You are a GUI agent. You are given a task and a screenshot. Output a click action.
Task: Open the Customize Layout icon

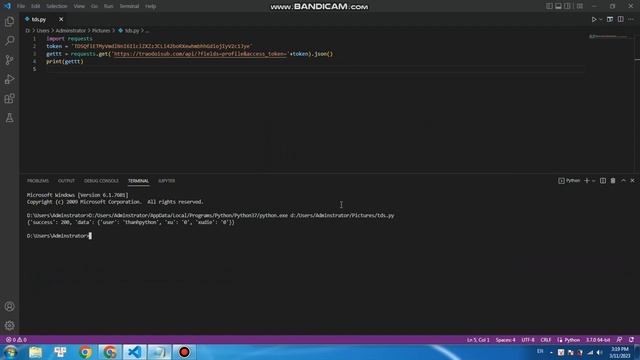[580, 6]
